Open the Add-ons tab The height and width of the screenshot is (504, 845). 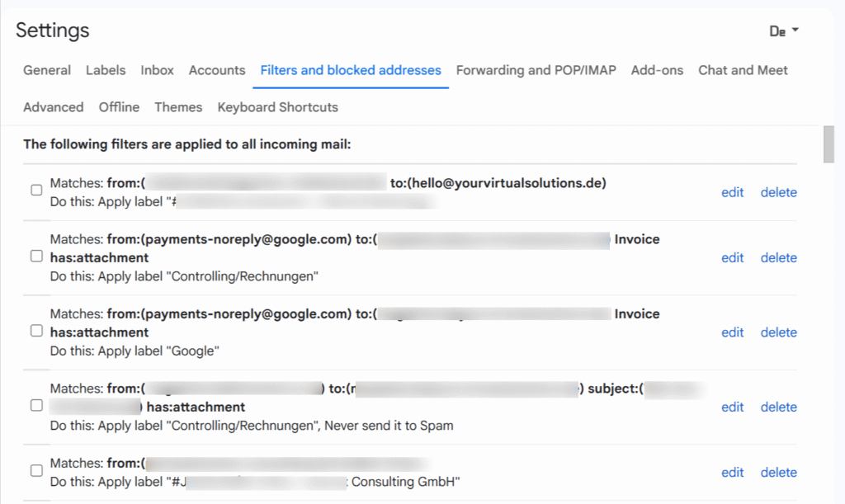click(657, 70)
